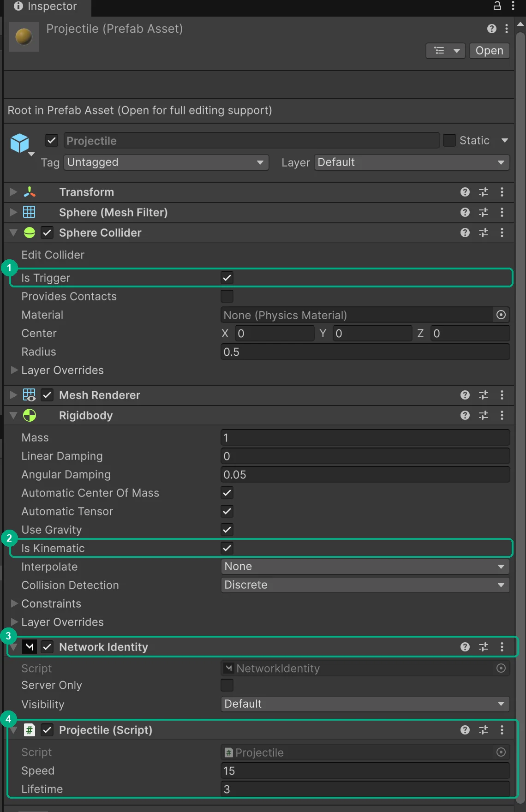Uncheck Is Trigger
Image resolution: width=526 pixels, height=812 pixels.
(x=227, y=278)
